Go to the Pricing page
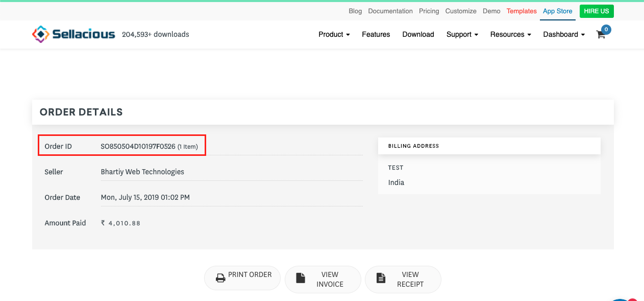Screen dimensions: 644x301 click(429, 11)
